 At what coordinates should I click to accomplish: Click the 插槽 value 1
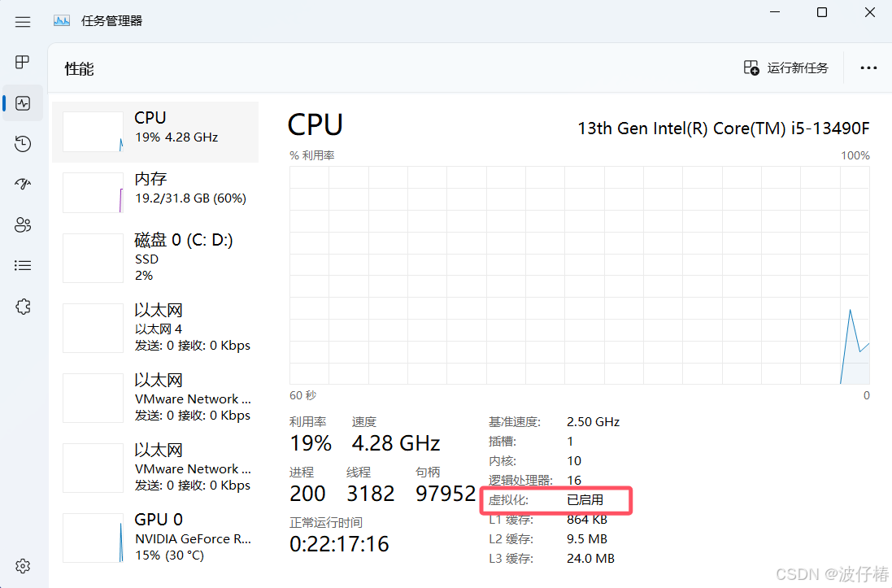570,441
